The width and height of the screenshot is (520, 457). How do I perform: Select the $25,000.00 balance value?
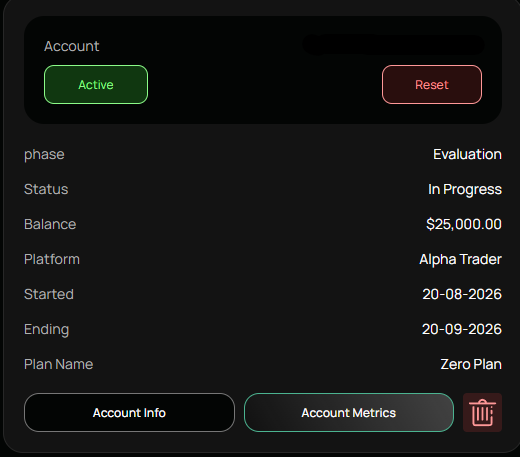point(464,224)
